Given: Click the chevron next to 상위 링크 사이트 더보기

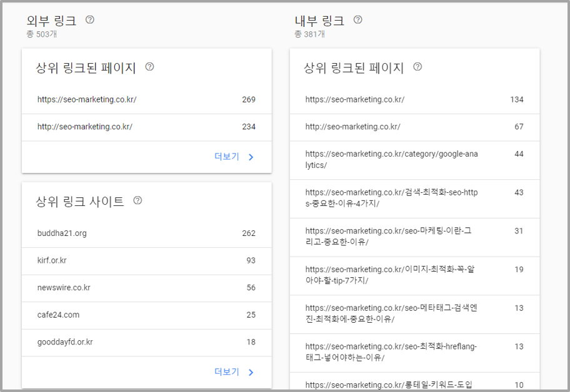Looking at the screenshot, I should (251, 371).
